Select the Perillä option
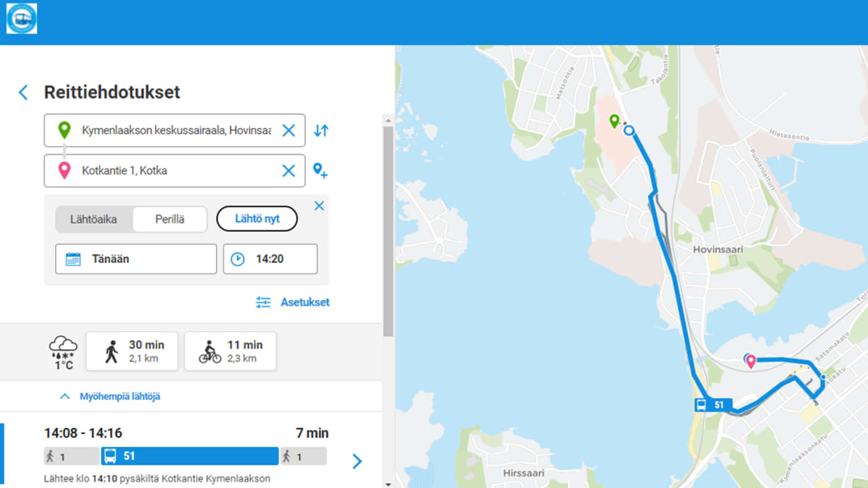The image size is (868, 488). click(170, 219)
